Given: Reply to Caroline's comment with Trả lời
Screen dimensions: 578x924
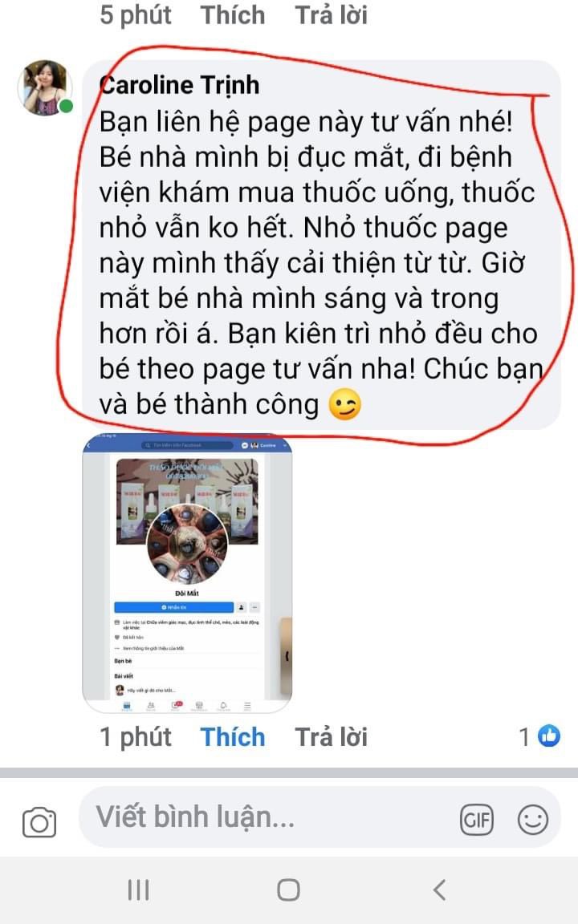Looking at the screenshot, I should coord(331,737).
